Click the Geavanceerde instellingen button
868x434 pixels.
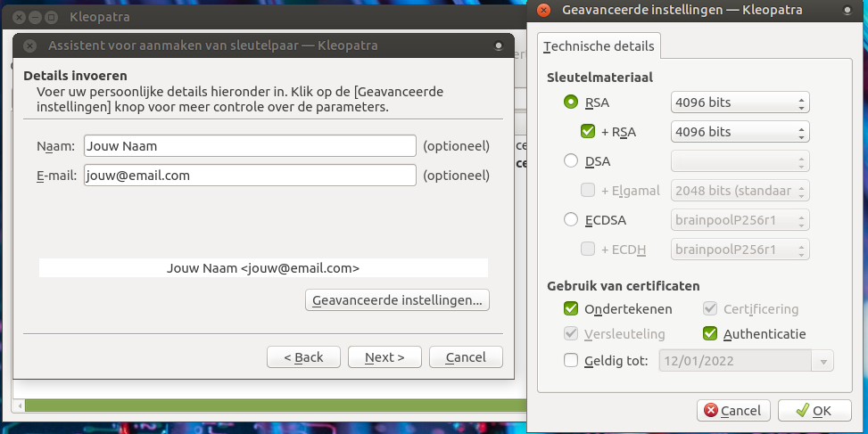[397, 300]
